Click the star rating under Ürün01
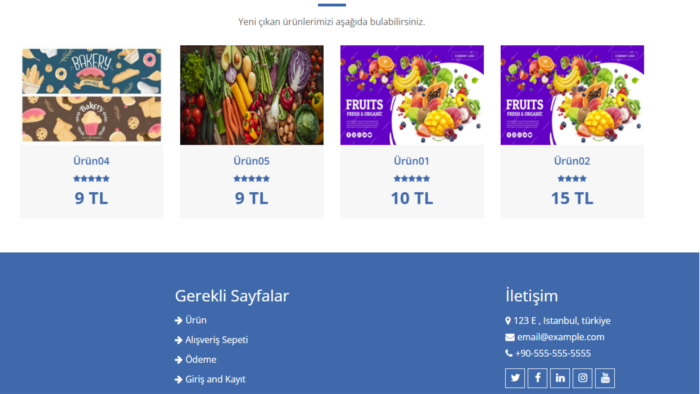Viewport: 700px width, 394px height. coord(412,178)
